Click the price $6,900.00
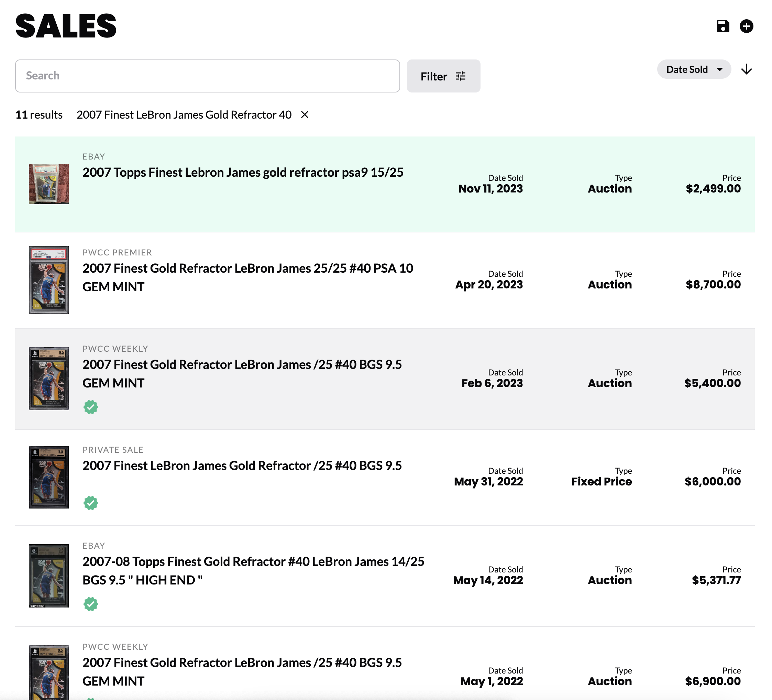 [713, 681]
